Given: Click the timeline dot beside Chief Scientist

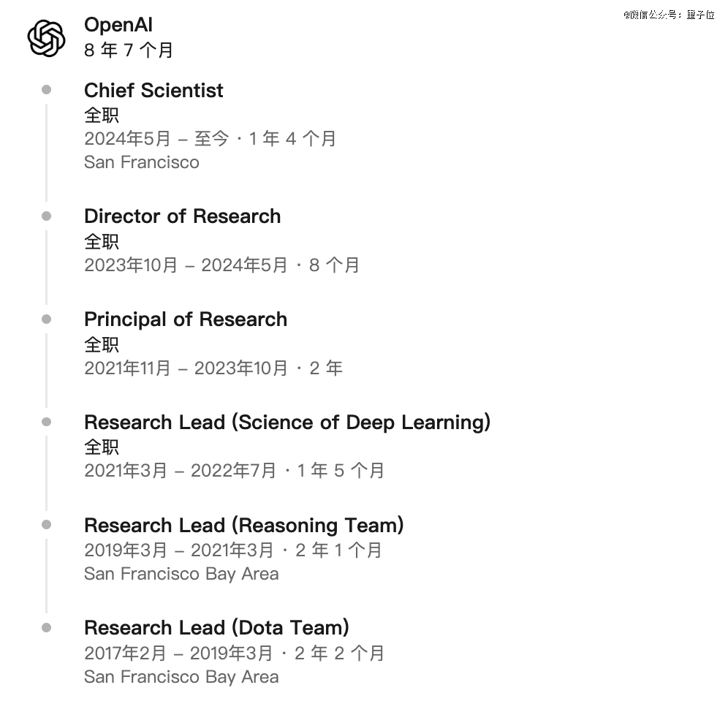Looking at the screenshot, I should click(x=47, y=90).
